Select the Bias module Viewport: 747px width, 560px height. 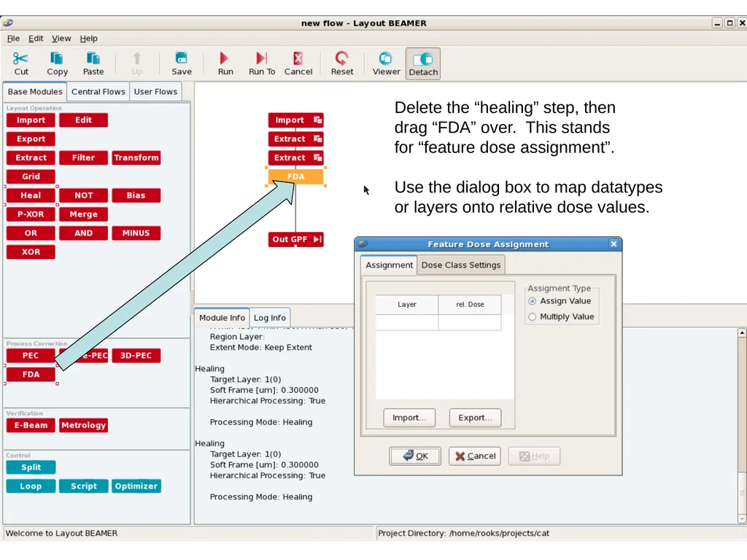[x=136, y=195]
